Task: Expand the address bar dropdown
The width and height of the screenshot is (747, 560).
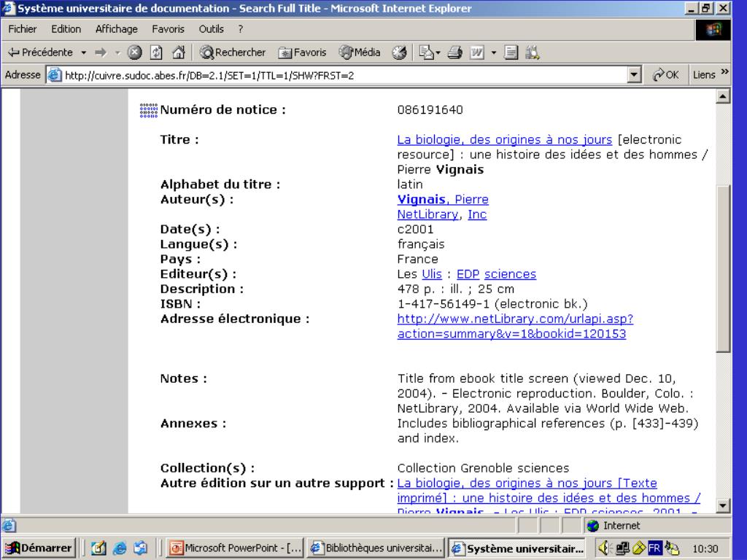Action: pos(634,75)
